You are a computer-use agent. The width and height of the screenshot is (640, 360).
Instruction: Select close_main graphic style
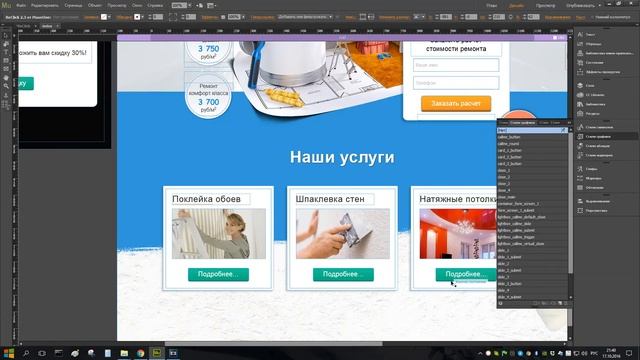coord(532,197)
